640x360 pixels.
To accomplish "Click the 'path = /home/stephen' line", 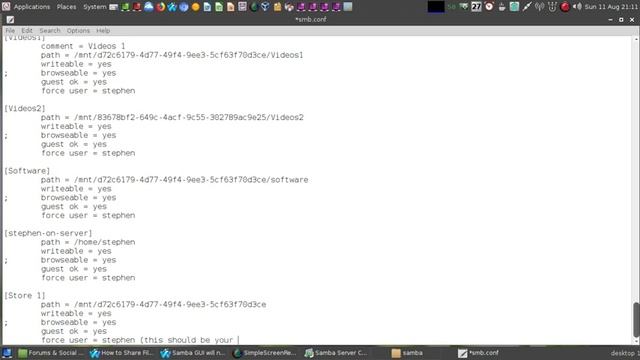I will point(88,242).
